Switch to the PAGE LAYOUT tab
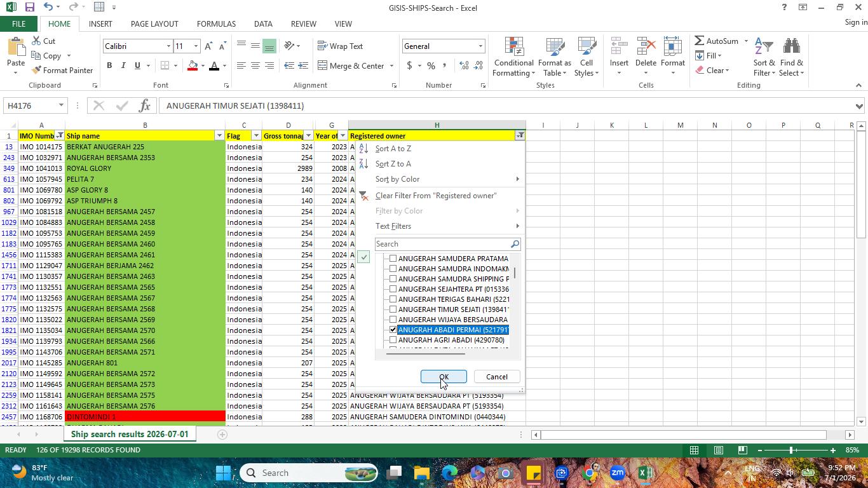Screen dimensions: 868x488 pyautogui.click(x=154, y=24)
